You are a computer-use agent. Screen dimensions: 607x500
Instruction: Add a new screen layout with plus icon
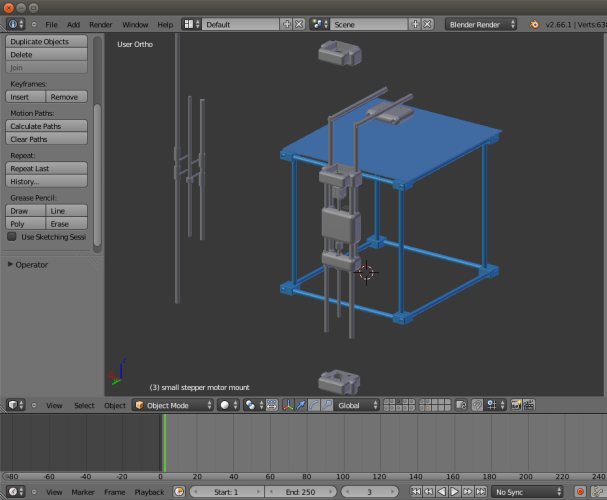(x=286, y=24)
